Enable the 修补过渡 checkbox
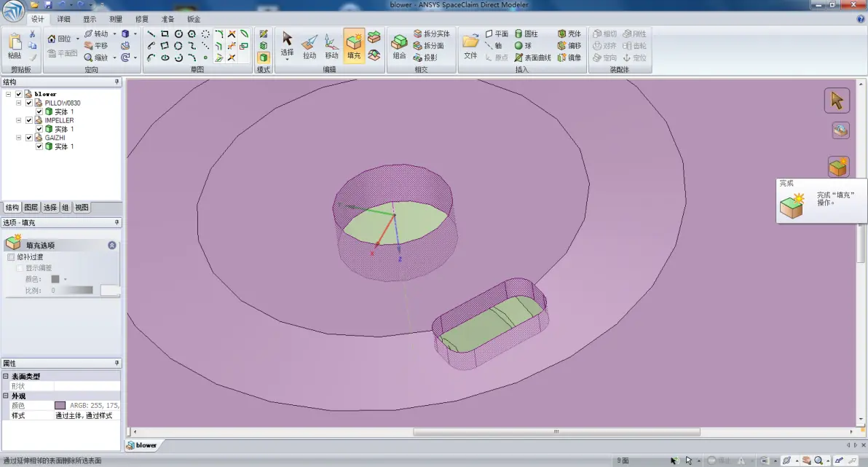This screenshot has width=868, height=467. 10,257
